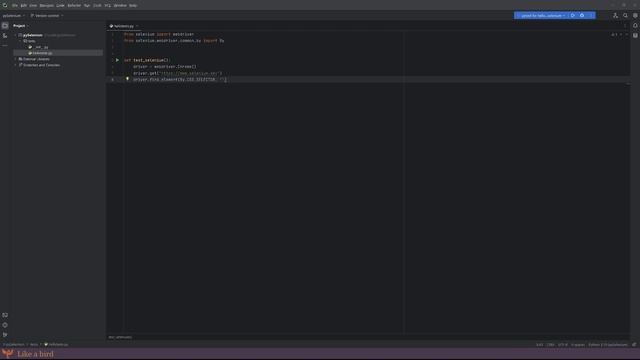Open Python interpreter selector in status bar
This screenshot has width=640, height=360.
point(608,345)
